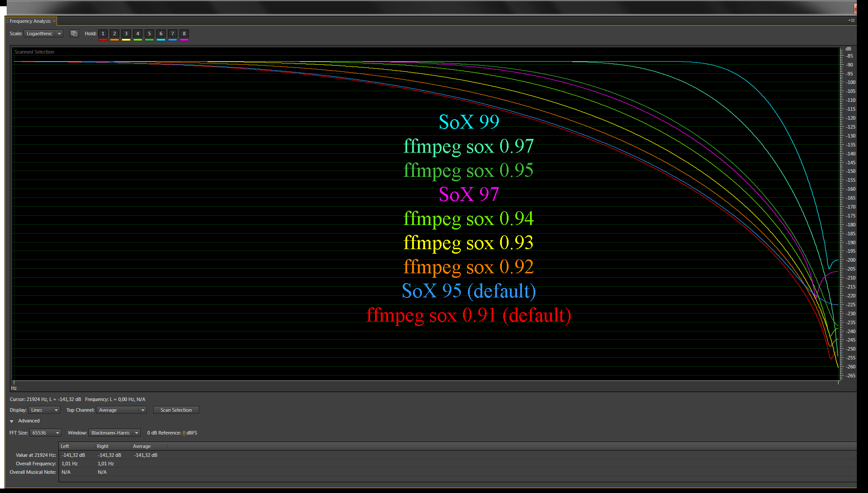Screen dimensions: 868x493
Task: Click the Scan Selection button
Action: pos(176,410)
